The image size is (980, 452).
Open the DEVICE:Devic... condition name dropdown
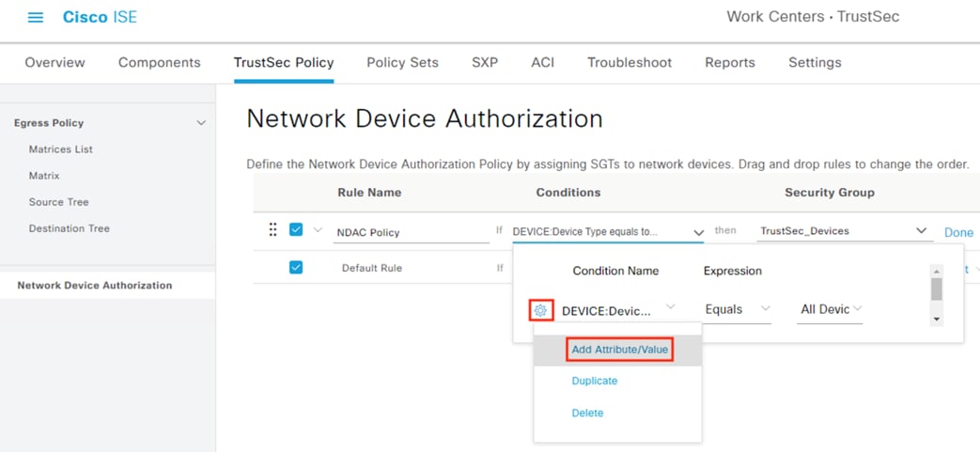(618, 310)
